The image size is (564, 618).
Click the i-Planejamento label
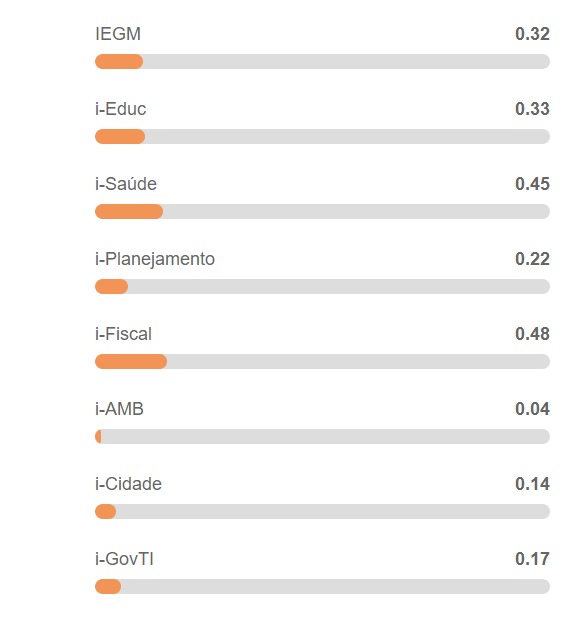coord(155,259)
